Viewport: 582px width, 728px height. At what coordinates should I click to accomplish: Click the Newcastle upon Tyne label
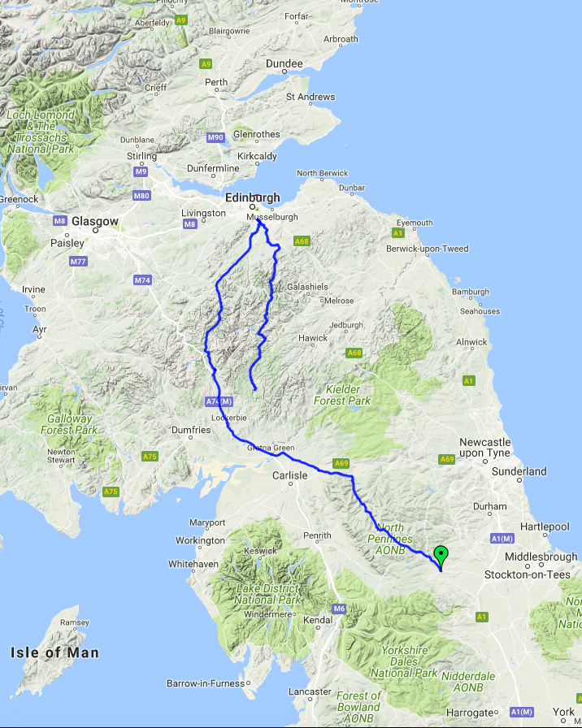click(x=485, y=448)
